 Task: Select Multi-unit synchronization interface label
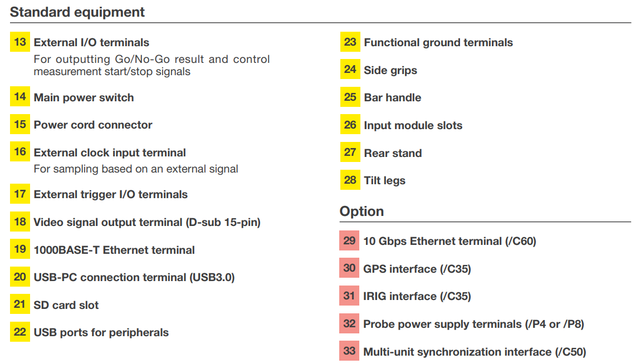tap(475, 352)
